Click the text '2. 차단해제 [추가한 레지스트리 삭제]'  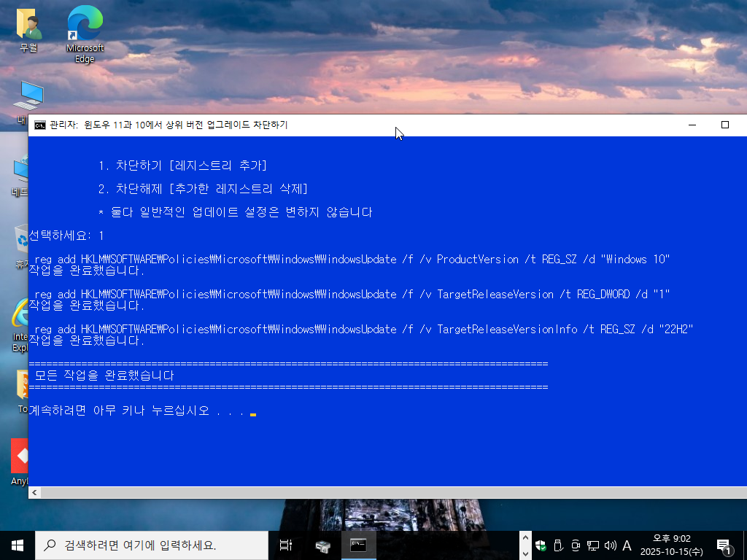[x=203, y=189]
